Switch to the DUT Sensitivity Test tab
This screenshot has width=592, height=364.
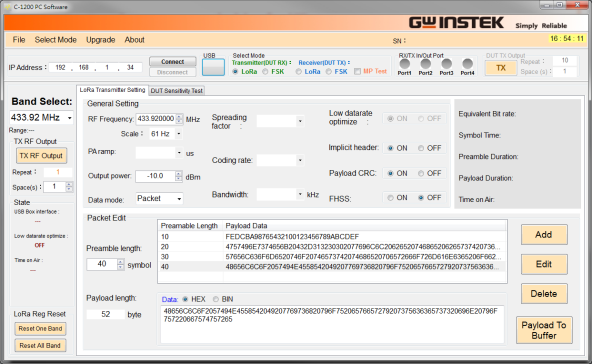tap(177, 91)
